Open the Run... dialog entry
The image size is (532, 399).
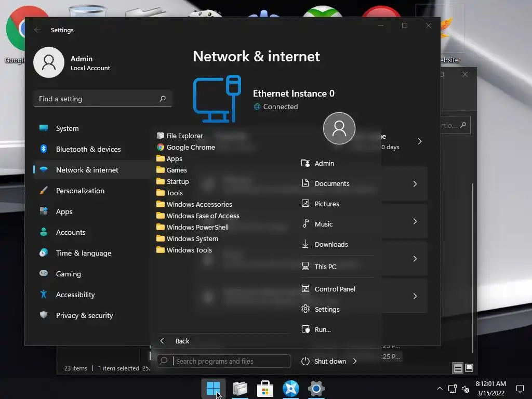point(316,329)
